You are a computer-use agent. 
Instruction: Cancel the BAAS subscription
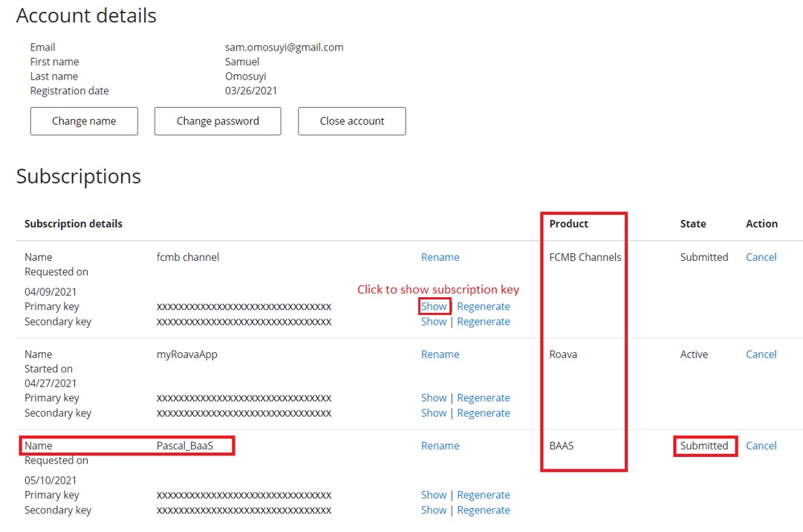pos(761,446)
